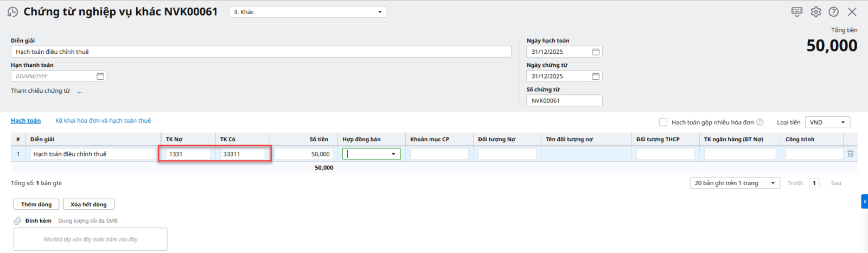Expand the Hợp đồng bán cell dropdown
Image resolution: width=868 pixels, height=253 pixels.
[393, 154]
